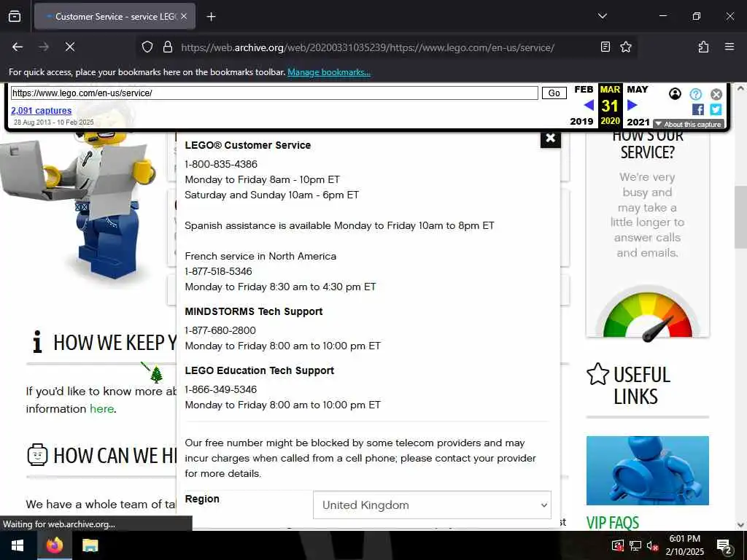Share capture on Twitter
The width and height of the screenshot is (747, 560).
(x=716, y=109)
